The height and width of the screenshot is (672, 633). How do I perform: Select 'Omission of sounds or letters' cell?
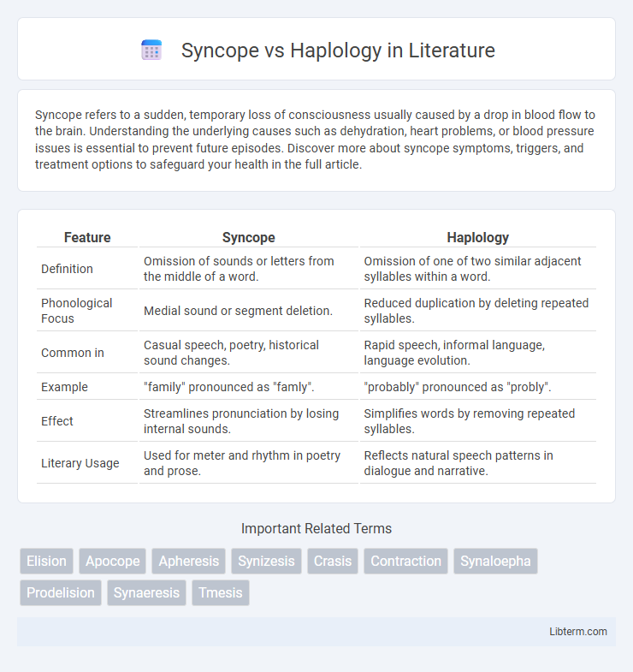248,269
